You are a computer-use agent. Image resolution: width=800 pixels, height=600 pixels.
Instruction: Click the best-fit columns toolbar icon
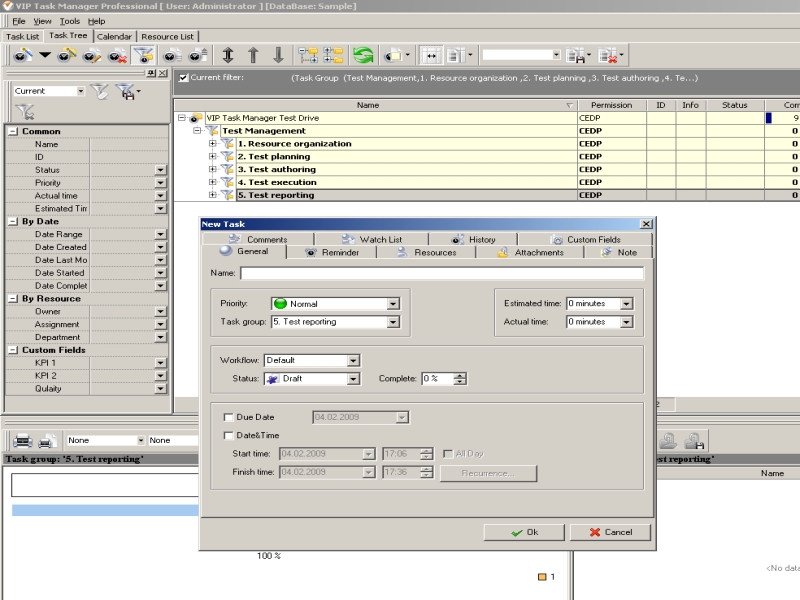[x=431, y=55]
